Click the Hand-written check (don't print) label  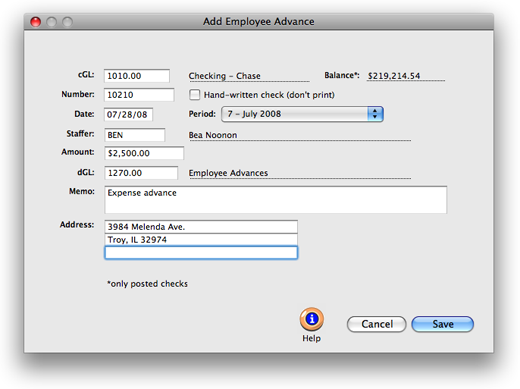pos(269,95)
